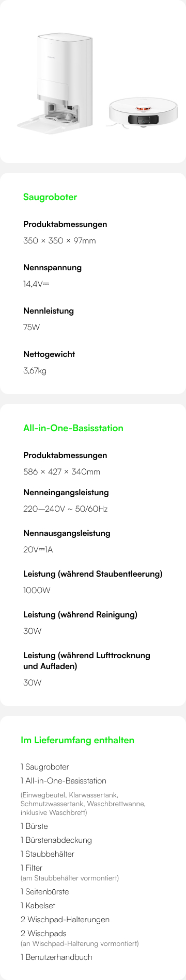Click the base station product image
The width and height of the screenshot is (186, 980).
pyautogui.click(x=56, y=83)
